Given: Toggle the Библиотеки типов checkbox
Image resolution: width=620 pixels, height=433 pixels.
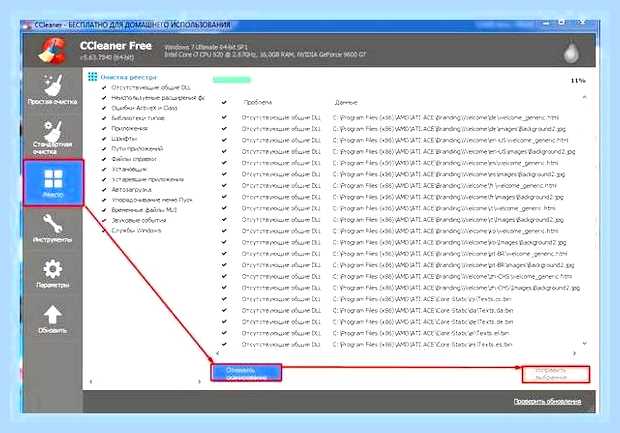Looking at the screenshot, I should coord(104,118).
